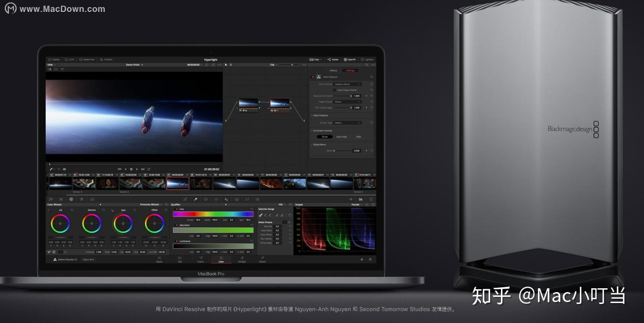Click the Hue spectrum bar
Viewport: 644px width, 323px height.
213,214
